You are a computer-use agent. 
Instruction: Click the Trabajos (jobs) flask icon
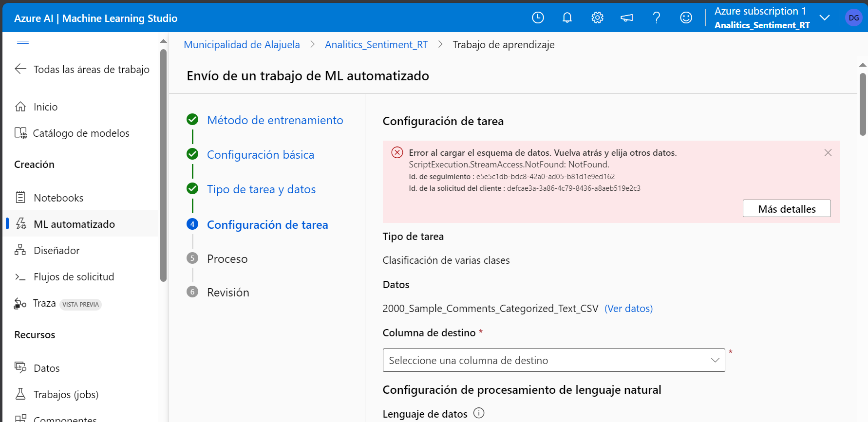tap(20, 394)
